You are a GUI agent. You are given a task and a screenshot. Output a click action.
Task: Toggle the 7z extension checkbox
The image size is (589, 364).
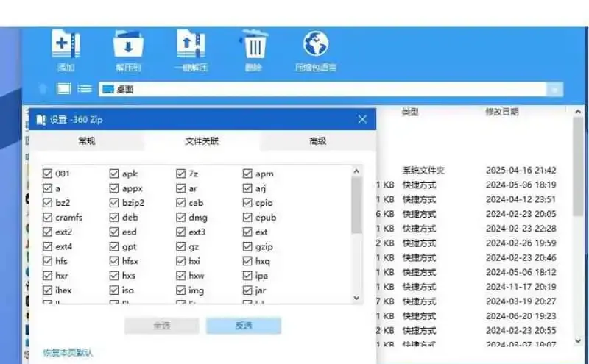pyautogui.click(x=180, y=174)
